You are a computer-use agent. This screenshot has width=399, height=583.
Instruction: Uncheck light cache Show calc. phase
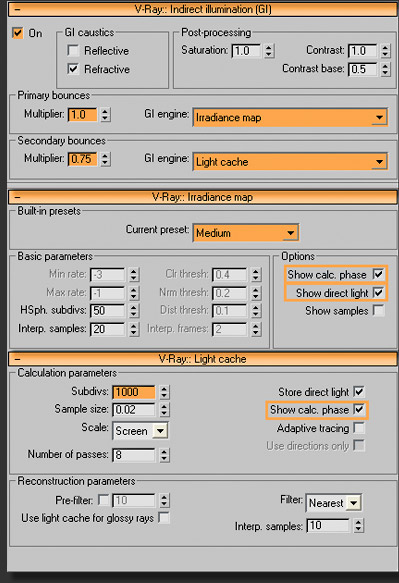point(359,409)
